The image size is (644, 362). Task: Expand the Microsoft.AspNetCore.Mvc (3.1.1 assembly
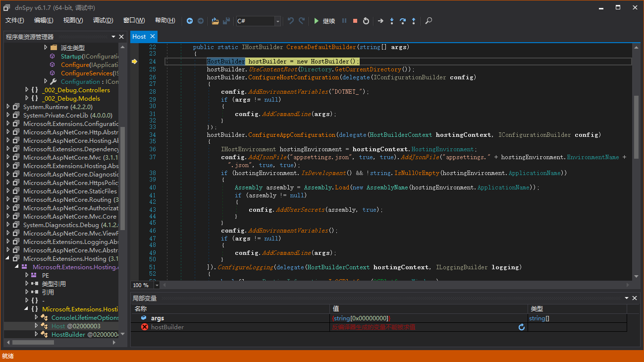(8, 157)
